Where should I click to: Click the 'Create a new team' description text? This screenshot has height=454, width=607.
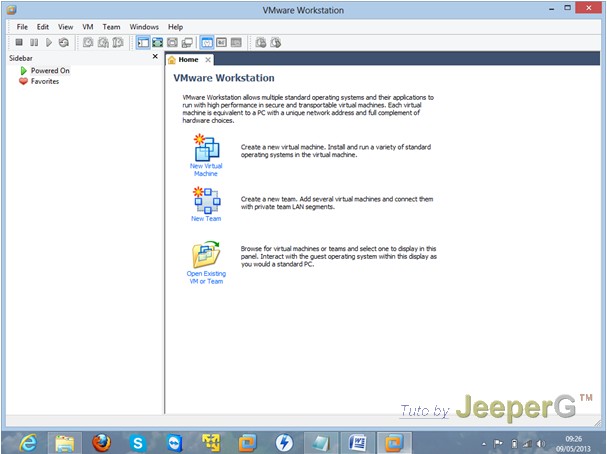(x=337, y=203)
